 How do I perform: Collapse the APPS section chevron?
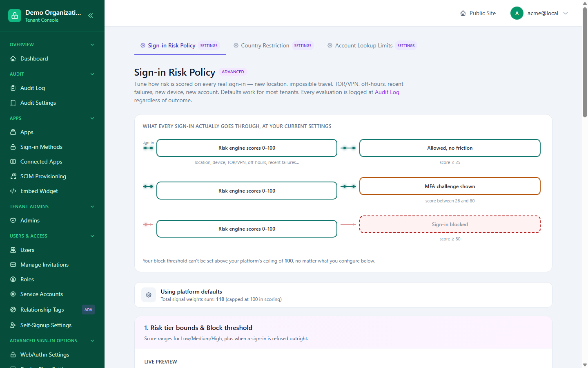92,118
